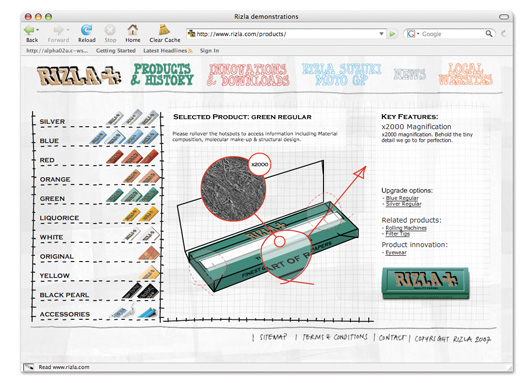The height and width of the screenshot is (383, 530).
Task: Select the Orange product category
Action: click(x=96, y=177)
